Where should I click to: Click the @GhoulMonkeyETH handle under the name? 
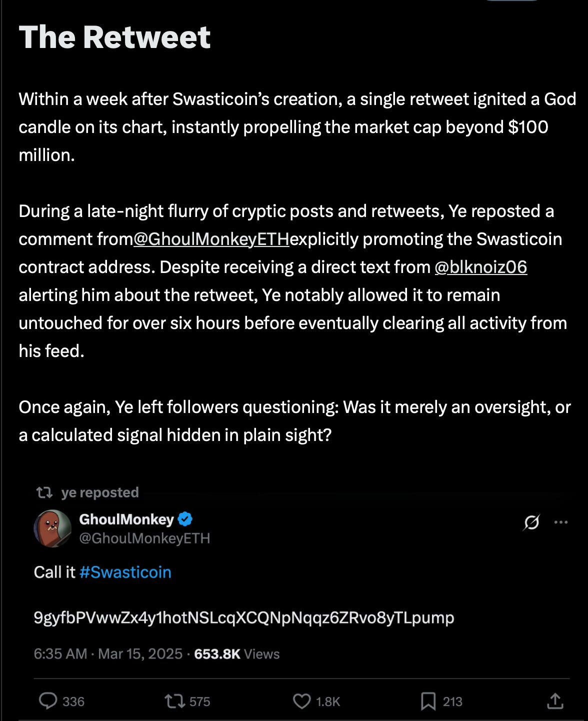(144, 538)
